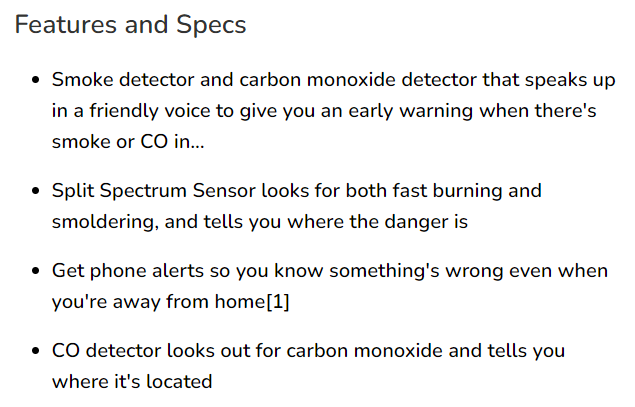Click the word "smoldering,"

(105, 222)
